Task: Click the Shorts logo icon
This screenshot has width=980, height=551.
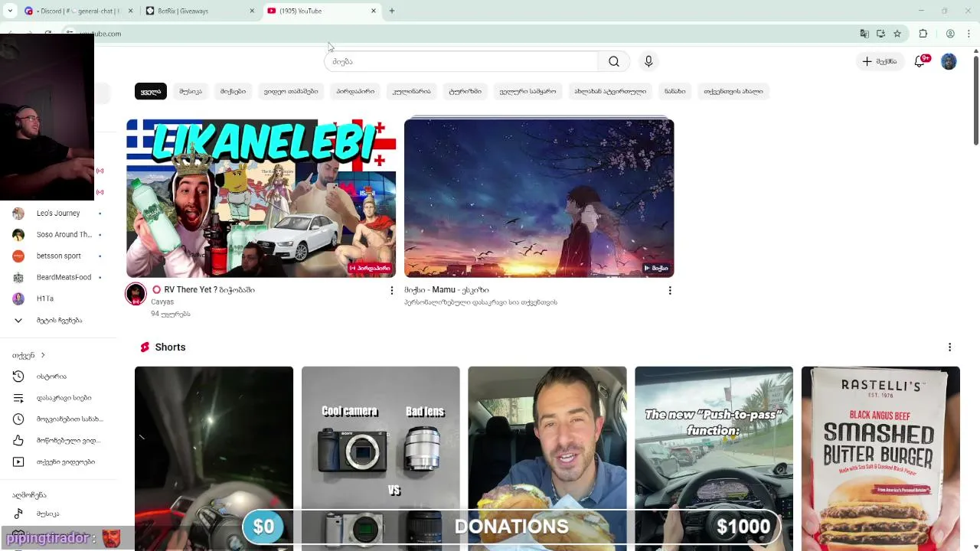Action: (x=145, y=347)
